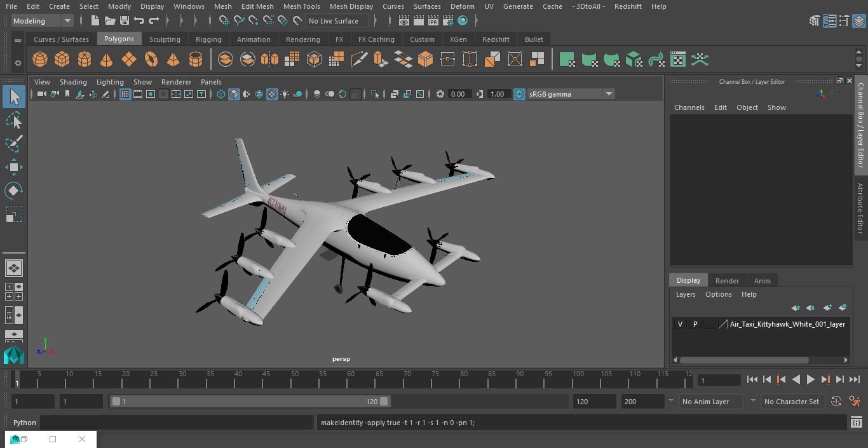Image resolution: width=868 pixels, height=448 pixels.
Task: Click the time range slider bar
Action: [250, 402]
